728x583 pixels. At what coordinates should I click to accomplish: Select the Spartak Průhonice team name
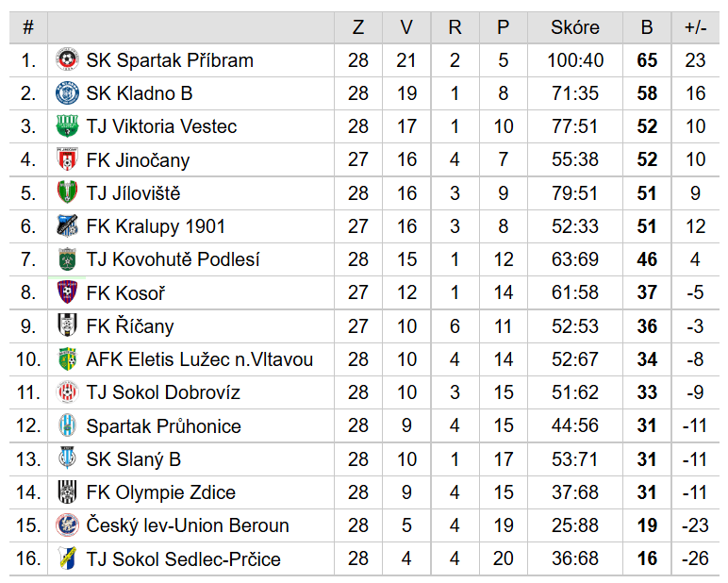point(163,426)
